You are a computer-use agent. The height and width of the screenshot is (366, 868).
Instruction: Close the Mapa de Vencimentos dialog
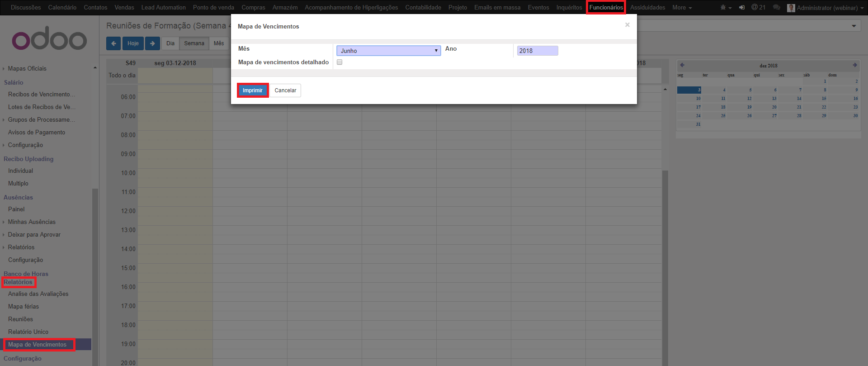(627, 25)
